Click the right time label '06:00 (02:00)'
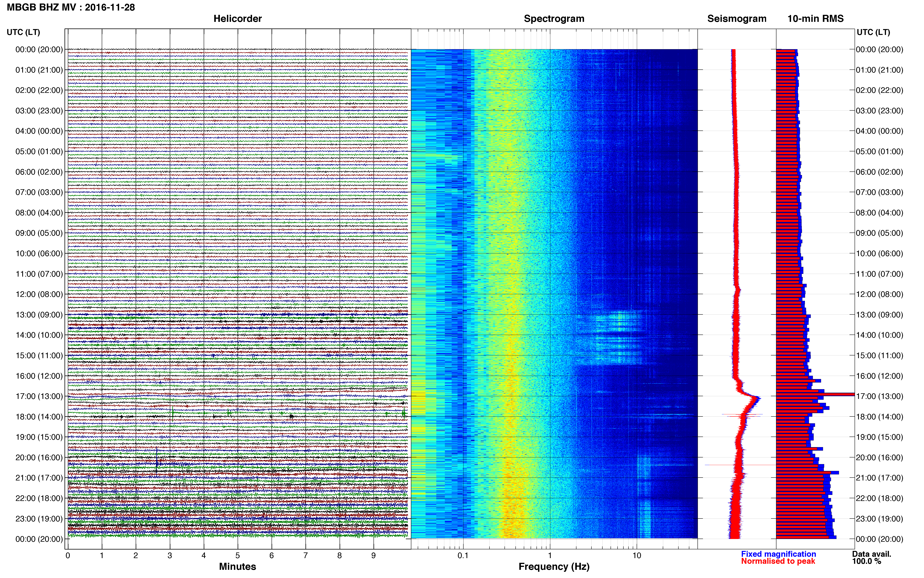 (x=879, y=172)
